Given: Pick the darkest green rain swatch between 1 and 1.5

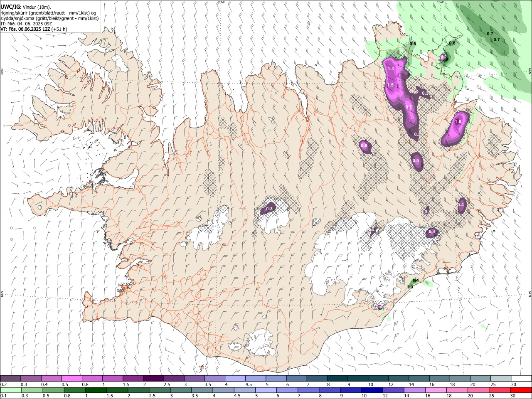Looking at the screenshot, I should [96, 390].
